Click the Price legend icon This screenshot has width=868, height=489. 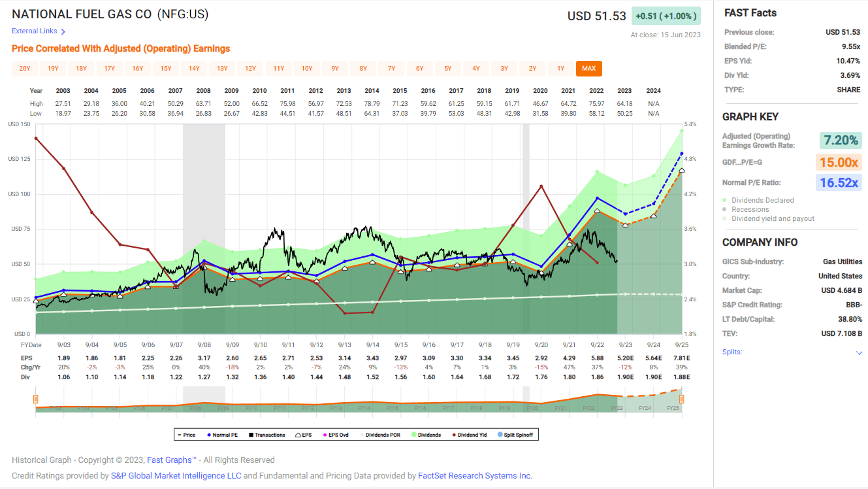178,435
